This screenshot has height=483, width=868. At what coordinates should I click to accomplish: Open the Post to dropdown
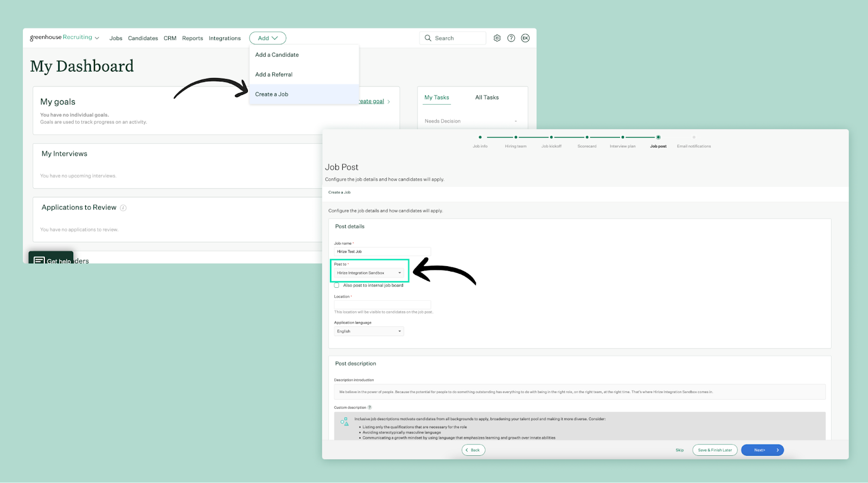pyautogui.click(x=369, y=273)
